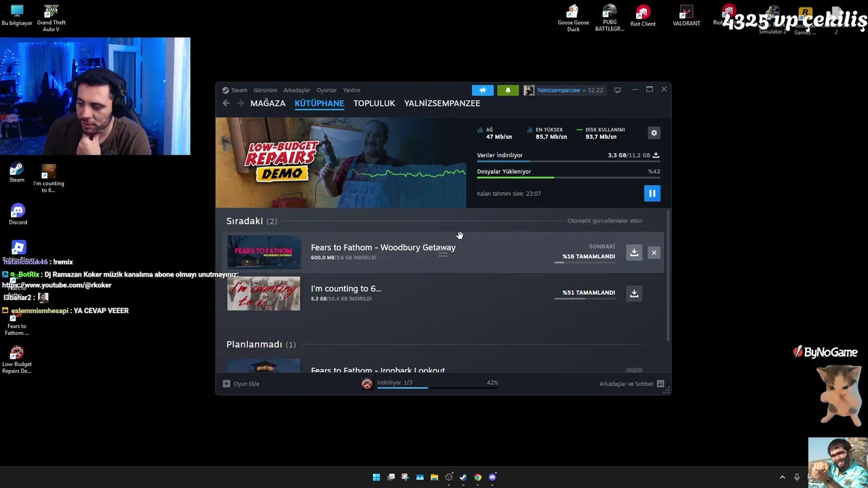Show hidden system tray icons
Screen dimensions: 868x488
(782, 477)
